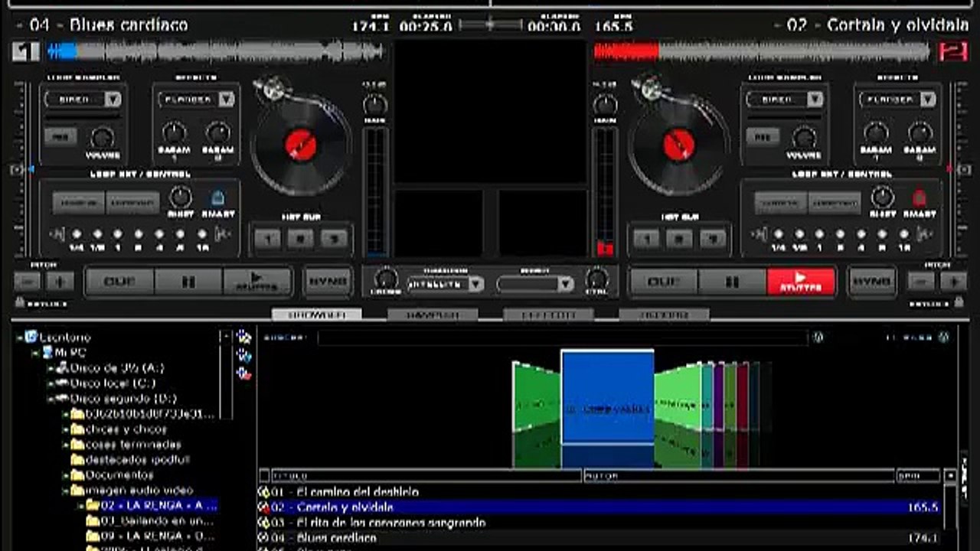Screen dimensions: 980x551
Task: Open the right deck Siren sampler dropdown
Action: 815,99
